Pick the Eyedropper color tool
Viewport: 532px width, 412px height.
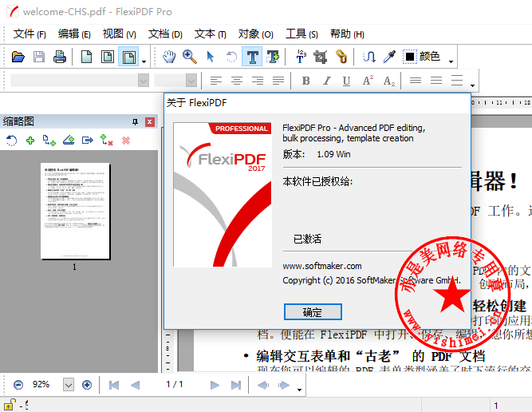click(x=389, y=57)
